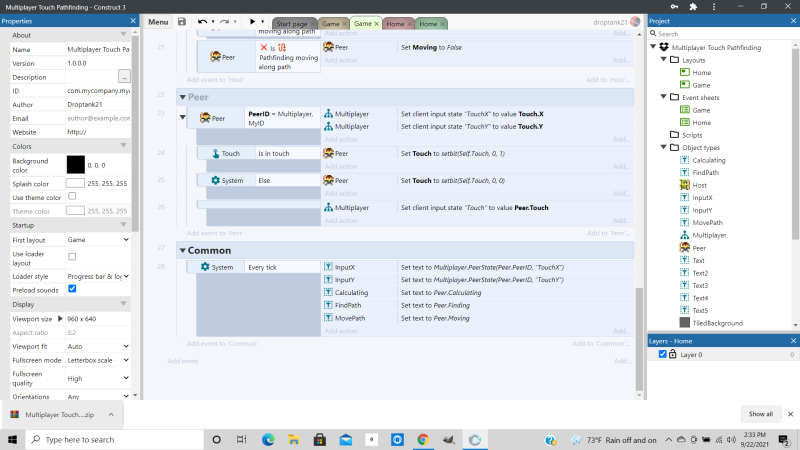
Task: Collapse the Event sheets folder
Action: 664,97
